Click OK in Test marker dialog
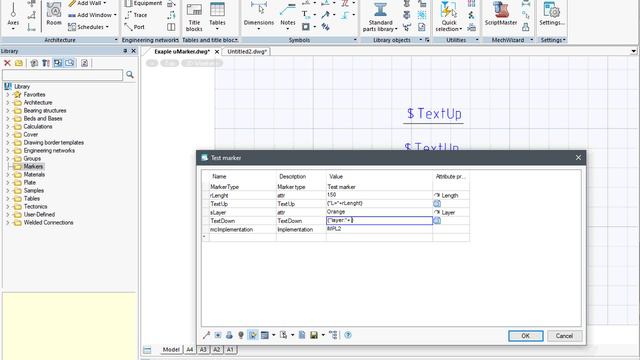The height and width of the screenshot is (360, 640). 526,336
